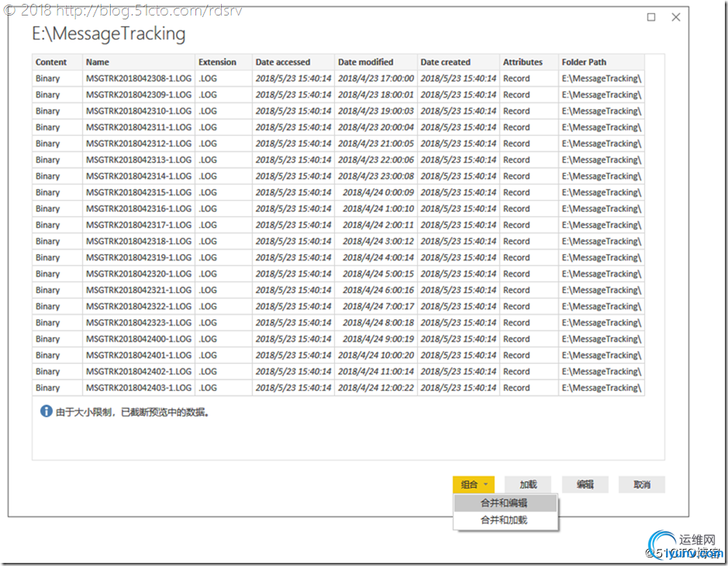Select file name MSGTRK2018042400-1.LOG

138,339
